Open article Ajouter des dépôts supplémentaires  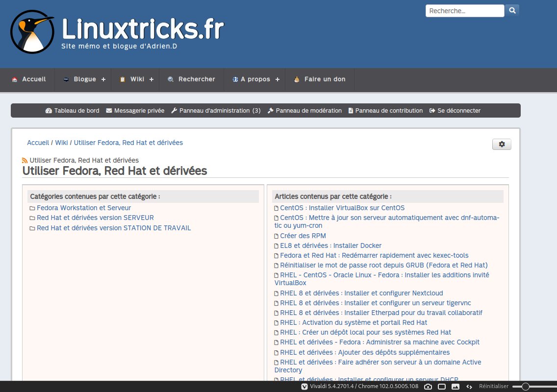(365, 352)
